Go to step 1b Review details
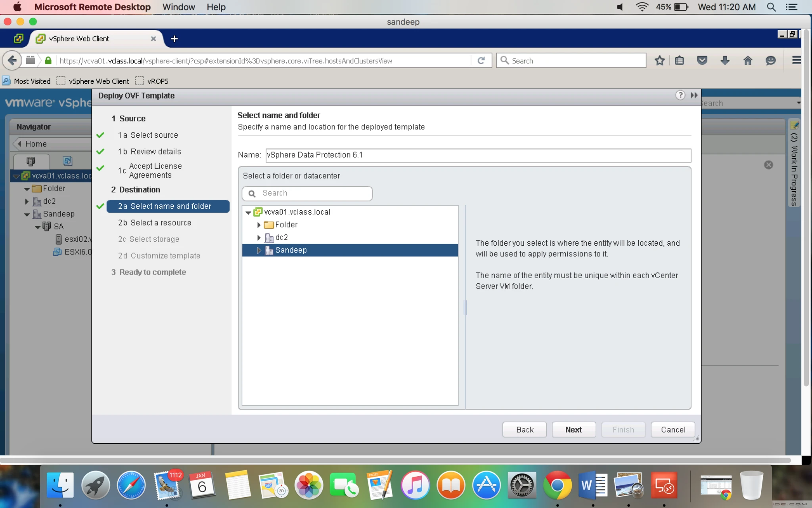This screenshot has width=812, height=508. point(149,152)
